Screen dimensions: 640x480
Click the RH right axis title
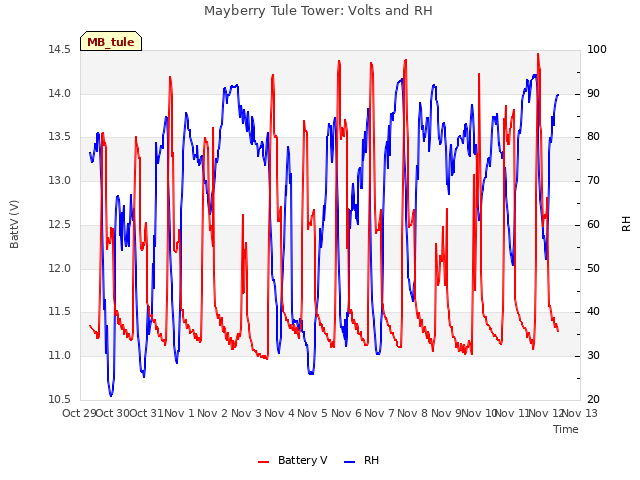click(626, 224)
